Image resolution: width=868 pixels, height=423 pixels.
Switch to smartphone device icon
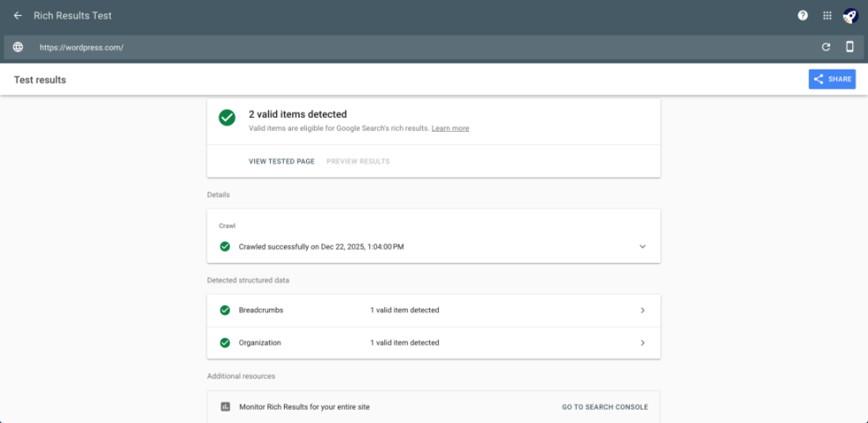(x=850, y=47)
